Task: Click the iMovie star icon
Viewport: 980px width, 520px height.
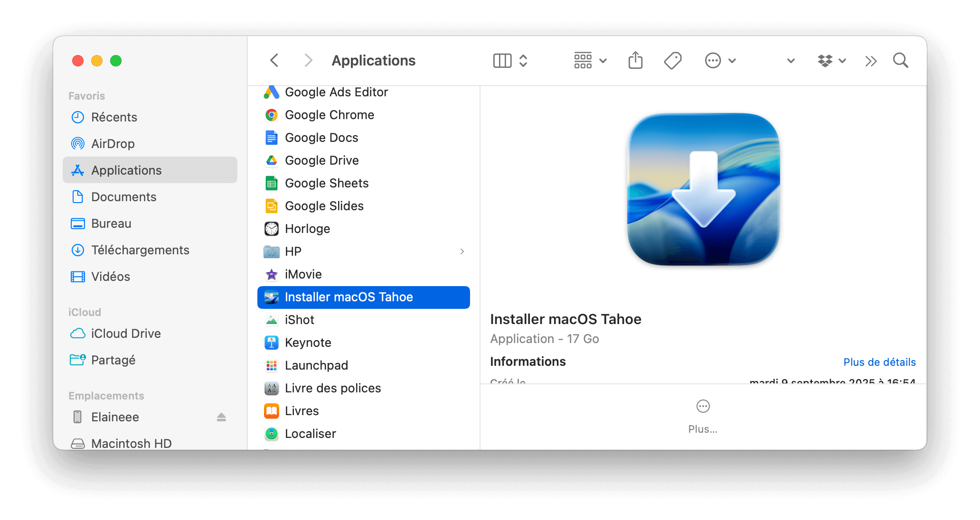Action: 272,274
